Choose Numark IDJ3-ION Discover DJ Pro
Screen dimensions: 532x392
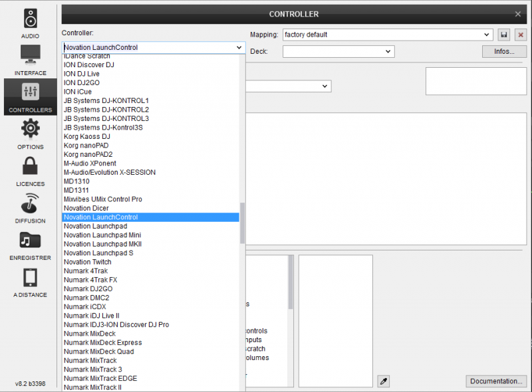point(151,324)
